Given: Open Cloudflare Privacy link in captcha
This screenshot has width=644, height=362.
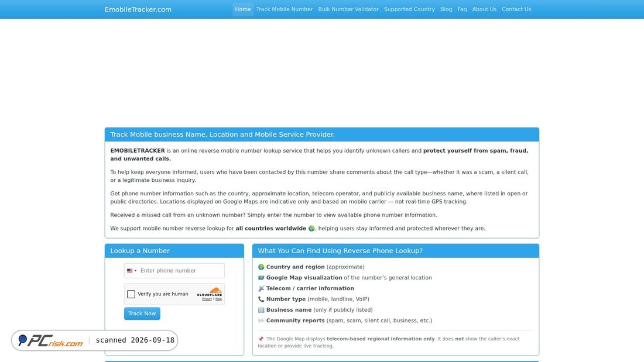Looking at the screenshot, I should click(207, 299).
